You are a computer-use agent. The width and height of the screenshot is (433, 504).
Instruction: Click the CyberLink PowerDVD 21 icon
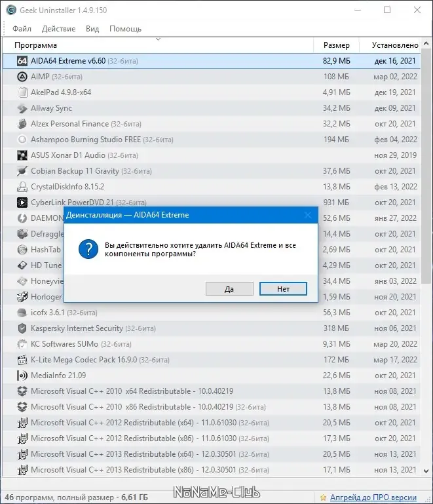[x=22, y=203]
